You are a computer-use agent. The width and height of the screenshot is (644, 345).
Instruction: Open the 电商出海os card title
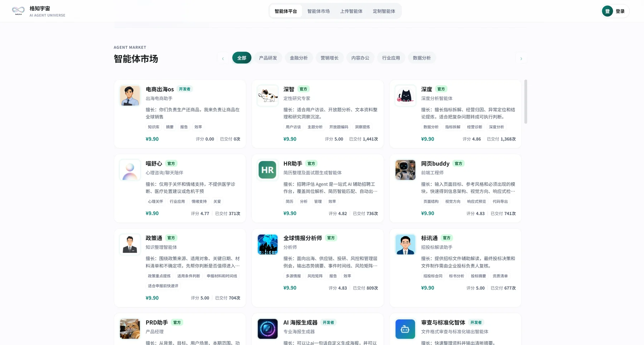point(160,89)
